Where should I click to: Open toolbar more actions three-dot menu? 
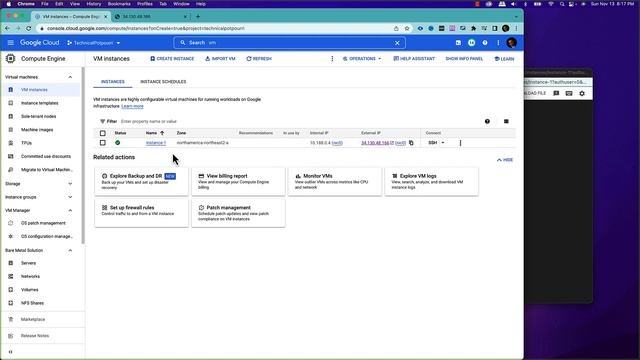click(332, 59)
